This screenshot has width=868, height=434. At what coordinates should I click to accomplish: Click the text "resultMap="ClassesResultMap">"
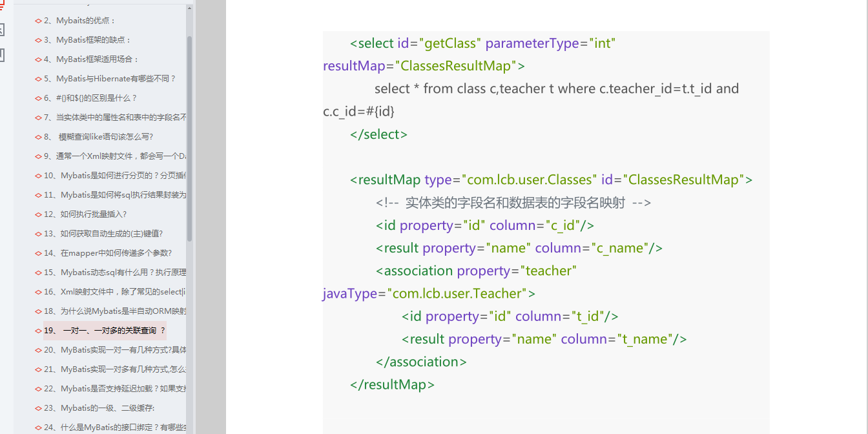tap(424, 66)
